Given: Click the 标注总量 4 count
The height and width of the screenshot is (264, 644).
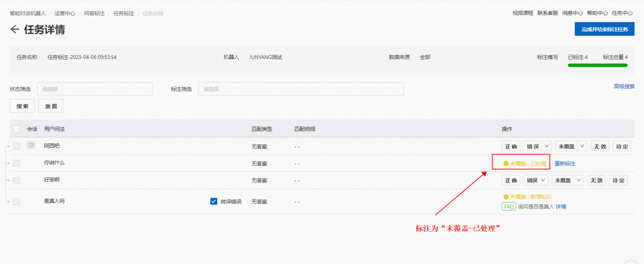Looking at the screenshot, I should [615, 57].
